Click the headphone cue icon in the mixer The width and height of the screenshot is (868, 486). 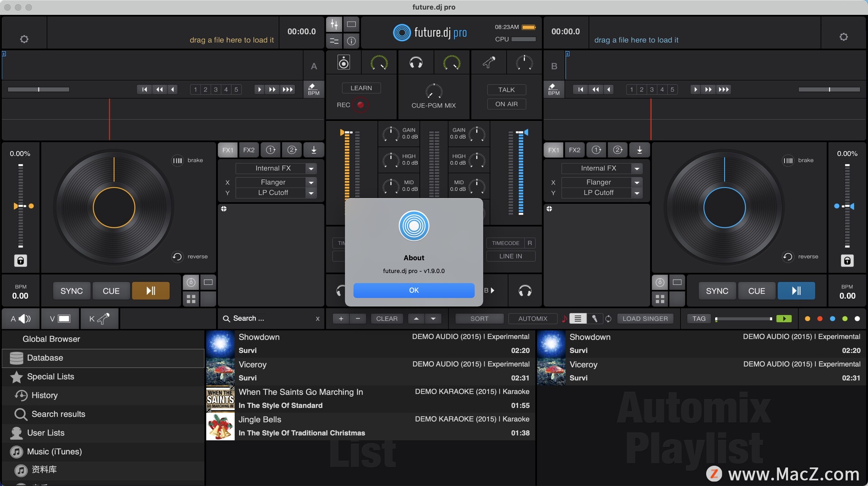pyautogui.click(x=416, y=62)
